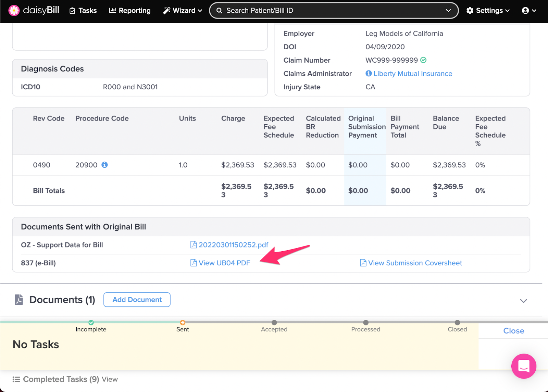
Task: Open the View UB04 PDF link
Action: point(224,263)
